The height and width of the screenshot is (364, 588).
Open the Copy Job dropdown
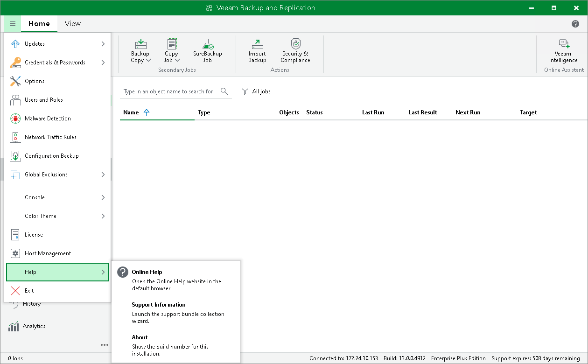click(x=172, y=51)
